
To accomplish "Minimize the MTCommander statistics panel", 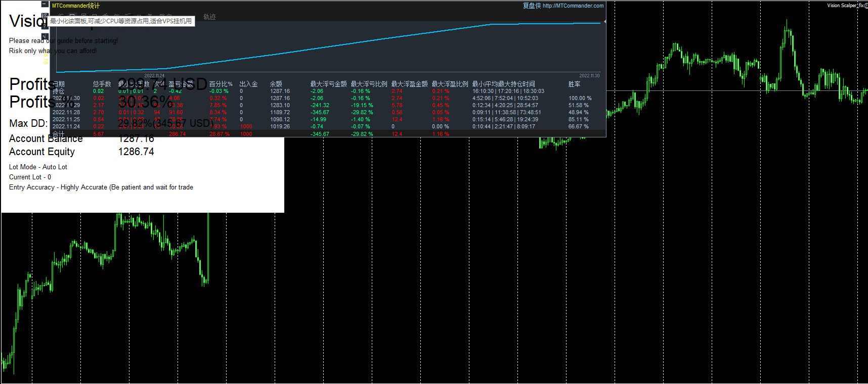I will (x=45, y=4).
